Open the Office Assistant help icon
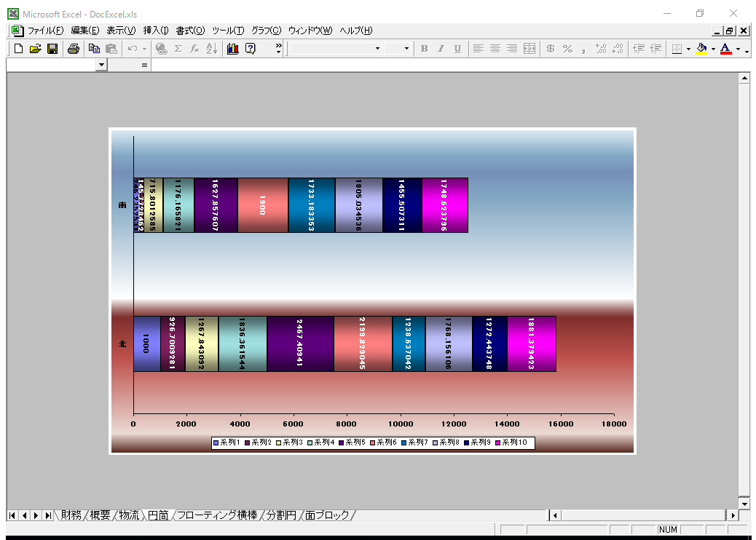This screenshot has width=756, height=540. (x=251, y=49)
